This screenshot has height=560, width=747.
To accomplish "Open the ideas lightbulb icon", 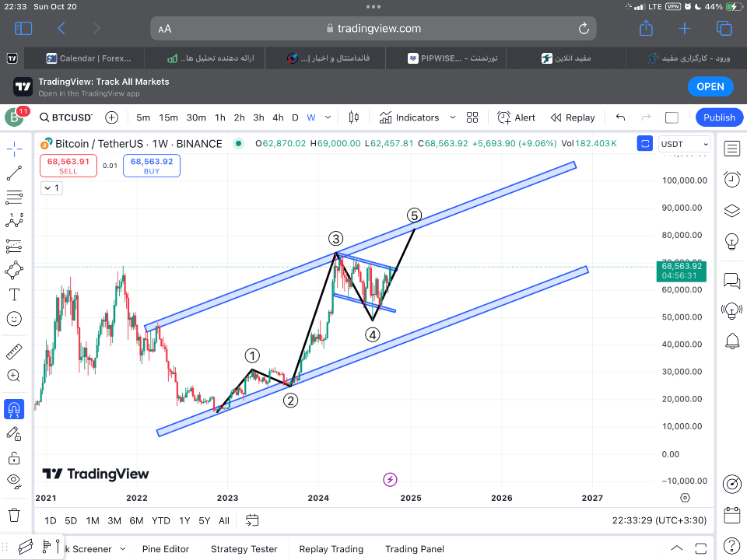I will tap(731, 241).
